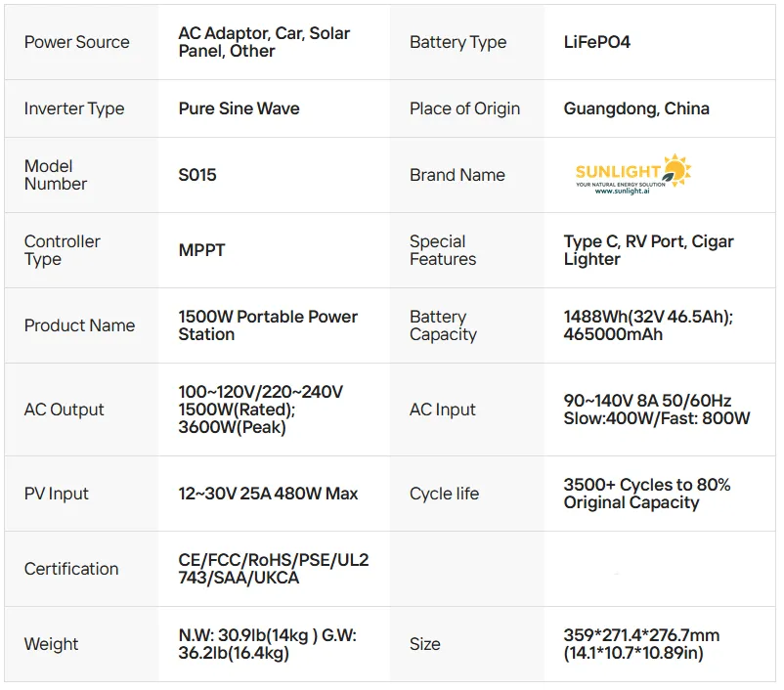The height and width of the screenshot is (690, 784).
Task: Click the CE/FCC/RoHS certification value
Action: (x=273, y=569)
